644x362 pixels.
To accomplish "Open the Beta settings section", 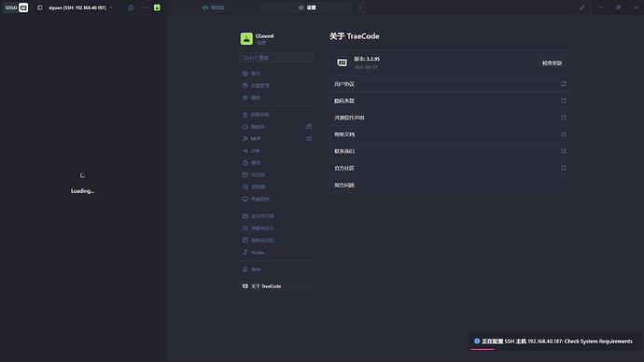I will pos(277,270).
